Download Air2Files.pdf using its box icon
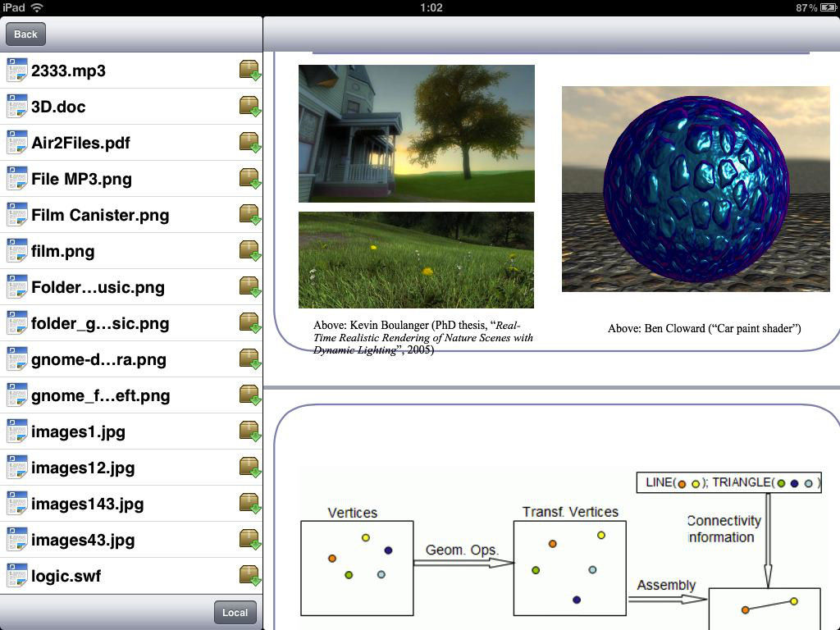 pyautogui.click(x=249, y=143)
